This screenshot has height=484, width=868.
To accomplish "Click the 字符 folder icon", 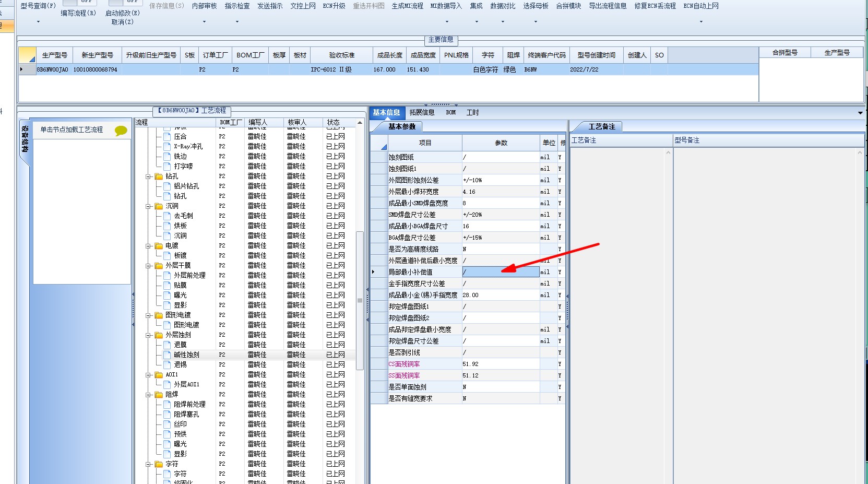I will [159, 464].
